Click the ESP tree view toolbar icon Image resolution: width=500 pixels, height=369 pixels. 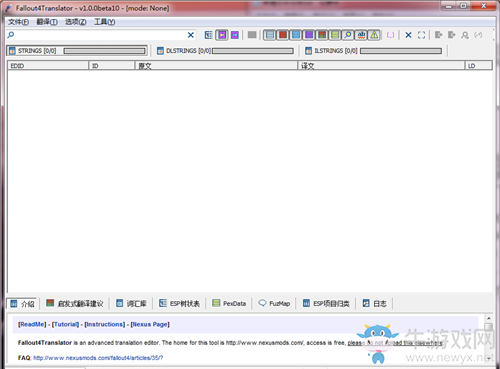tap(209, 35)
